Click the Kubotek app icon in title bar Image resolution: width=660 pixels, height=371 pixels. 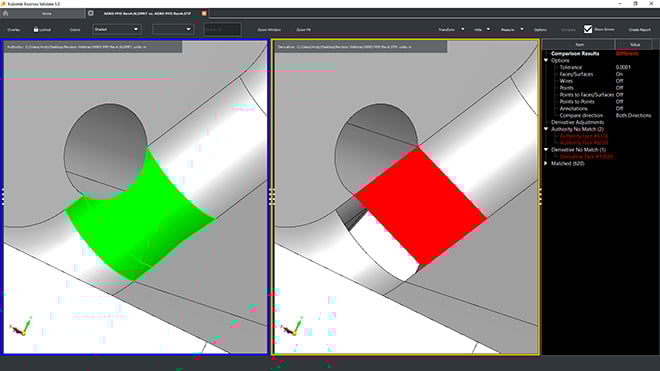(x=3, y=3)
